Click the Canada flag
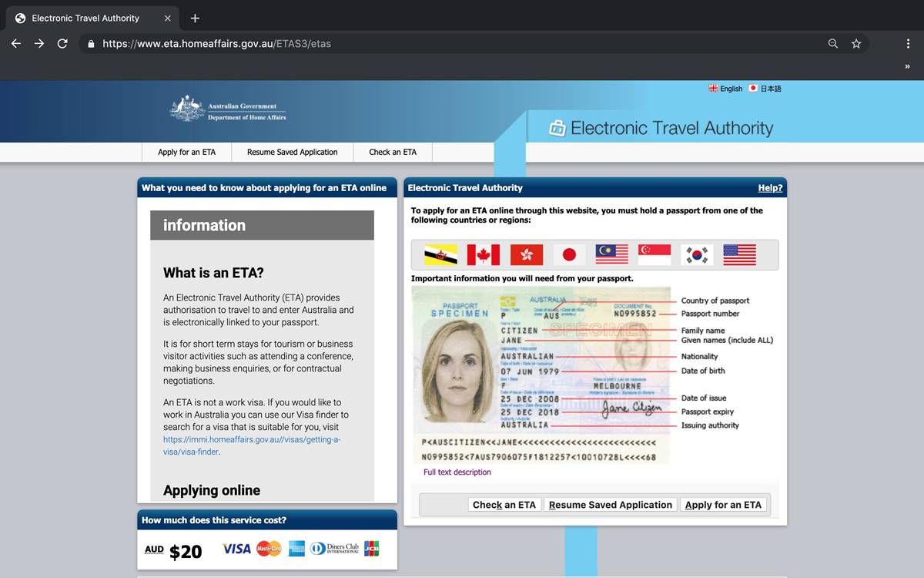 tap(484, 255)
